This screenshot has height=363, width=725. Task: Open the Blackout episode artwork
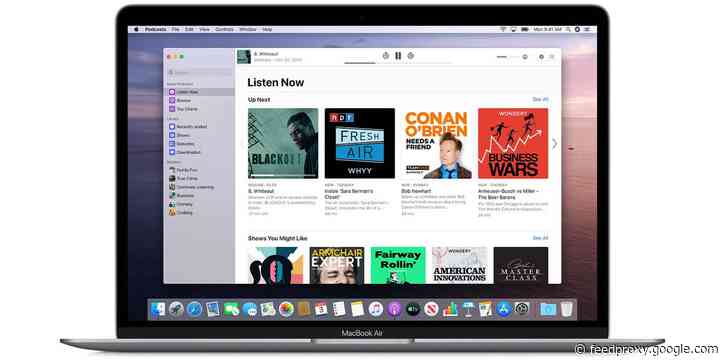click(x=283, y=143)
